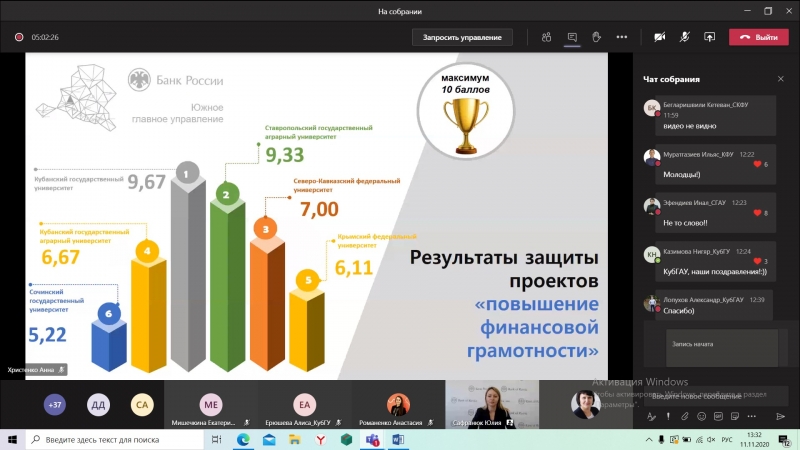
Task: Mark message as important with exclamation icon
Action: (668, 416)
